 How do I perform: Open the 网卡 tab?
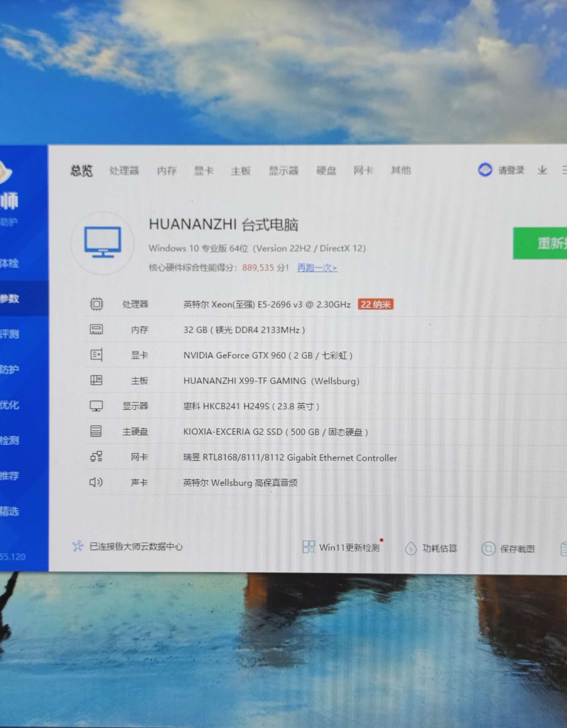pyautogui.click(x=363, y=171)
